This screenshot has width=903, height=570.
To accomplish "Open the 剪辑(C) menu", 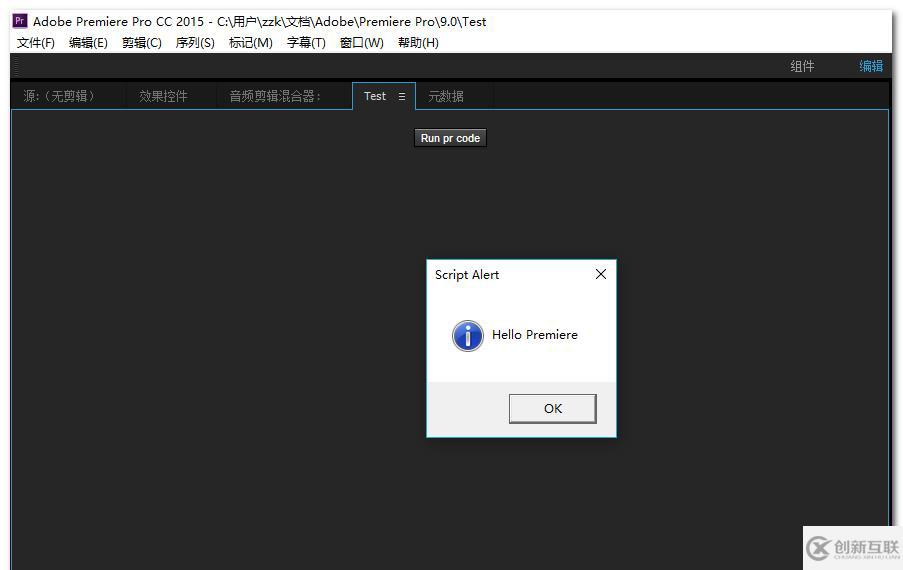I will click(x=142, y=43).
